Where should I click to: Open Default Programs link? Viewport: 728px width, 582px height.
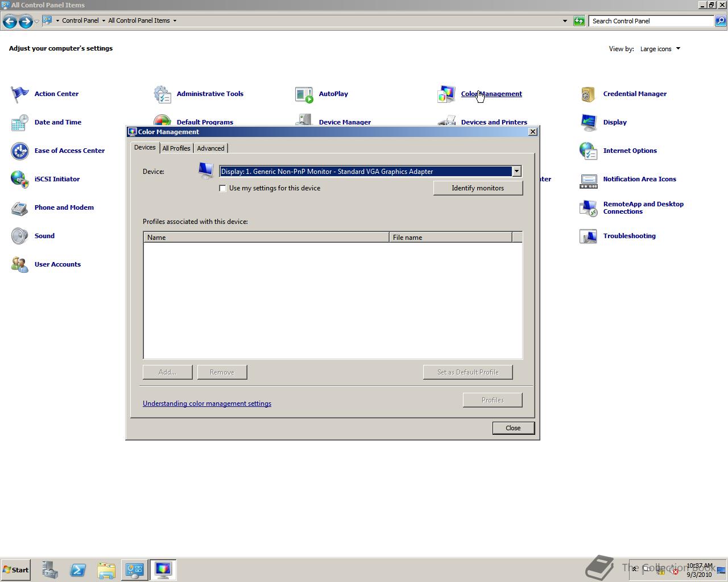click(205, 122)
